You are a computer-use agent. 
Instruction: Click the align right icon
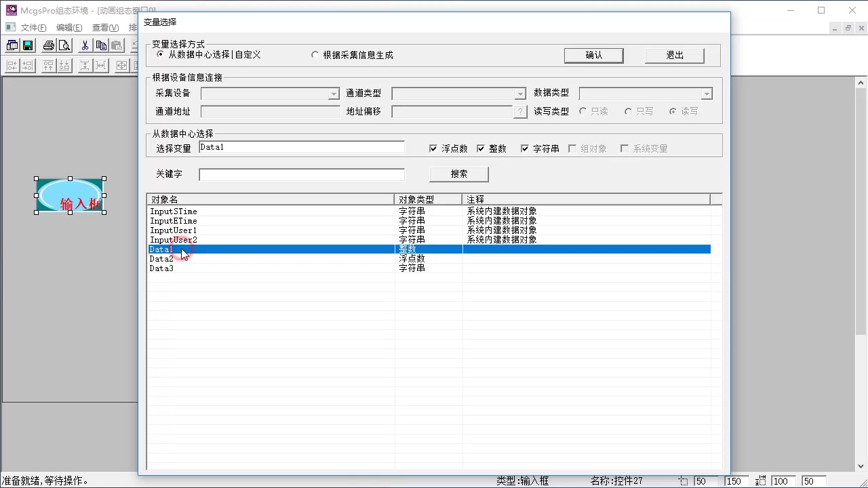coord(28,65)
